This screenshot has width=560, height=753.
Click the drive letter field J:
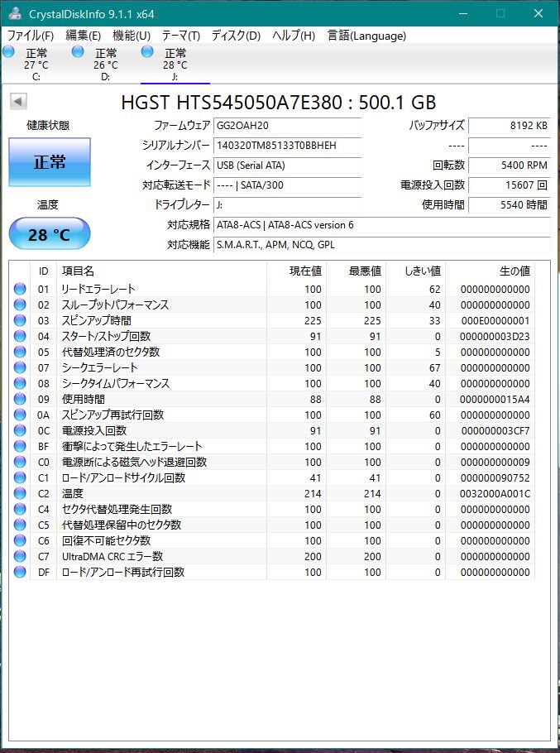tap(287, 205)
